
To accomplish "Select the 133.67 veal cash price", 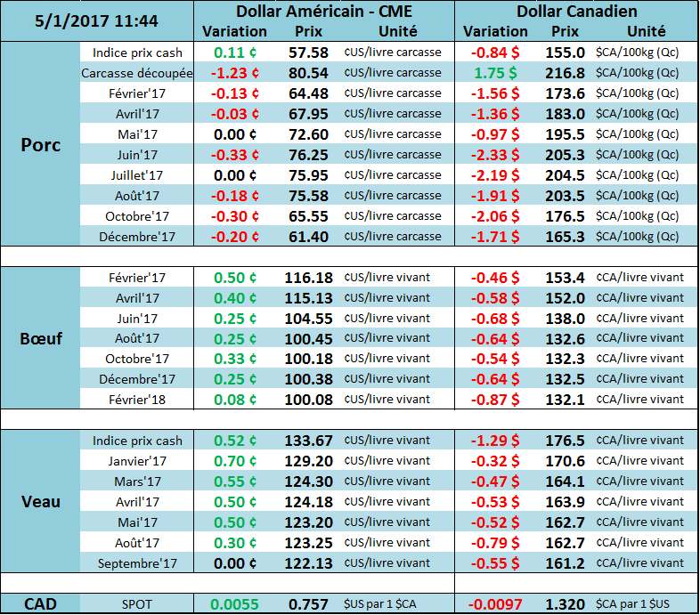I will 308,441.
